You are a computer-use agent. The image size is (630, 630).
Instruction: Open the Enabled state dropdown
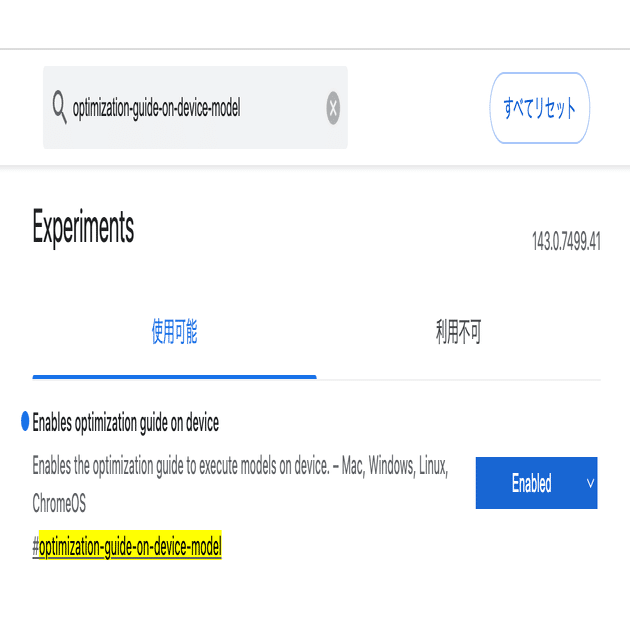pyautogui.click(x=536, y=483)
